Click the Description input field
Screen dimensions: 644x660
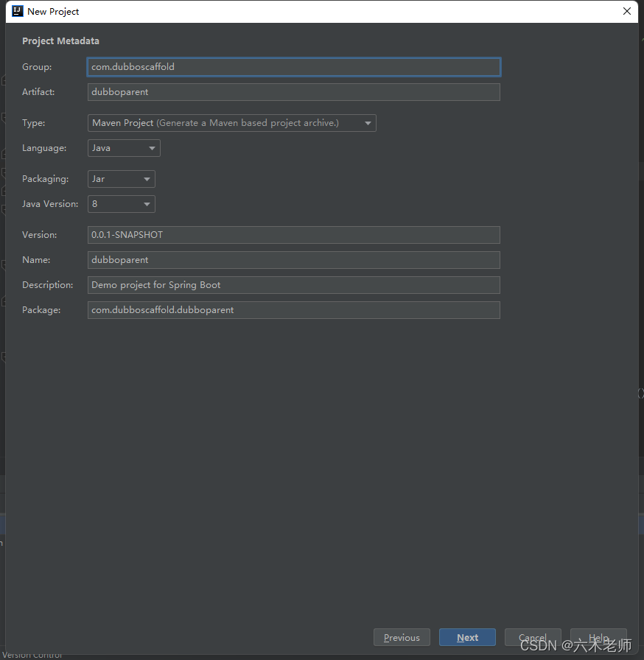tap(294, 285)
